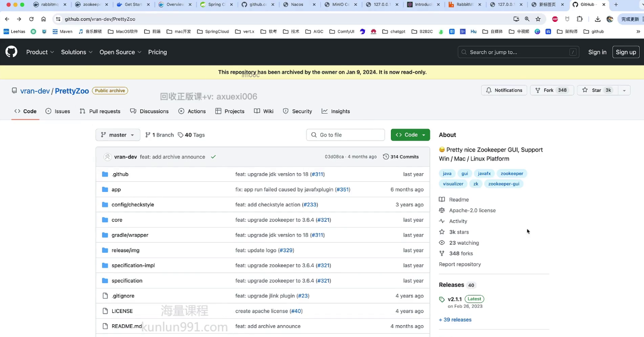Viewport: 644px width, 337px height.
Task: Click the LICENSE file icon
Action: (x=105, y=311)
